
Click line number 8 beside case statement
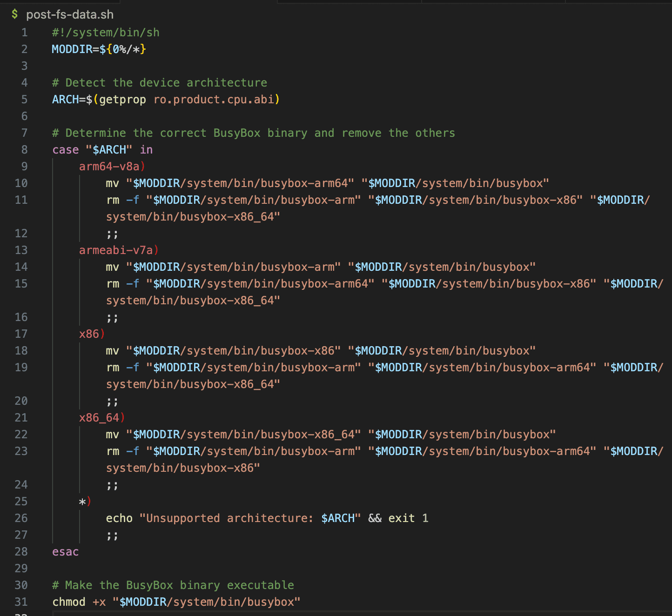(24, 150)
